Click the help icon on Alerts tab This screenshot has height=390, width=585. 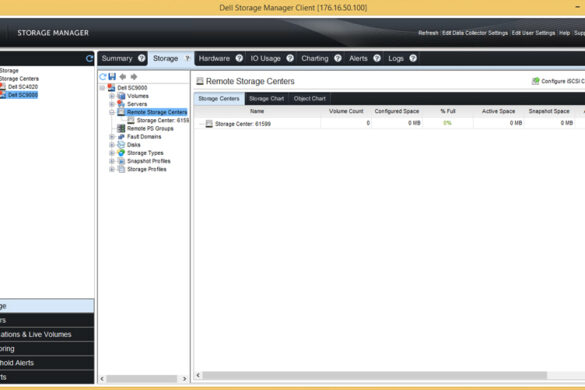coord(377,58)
